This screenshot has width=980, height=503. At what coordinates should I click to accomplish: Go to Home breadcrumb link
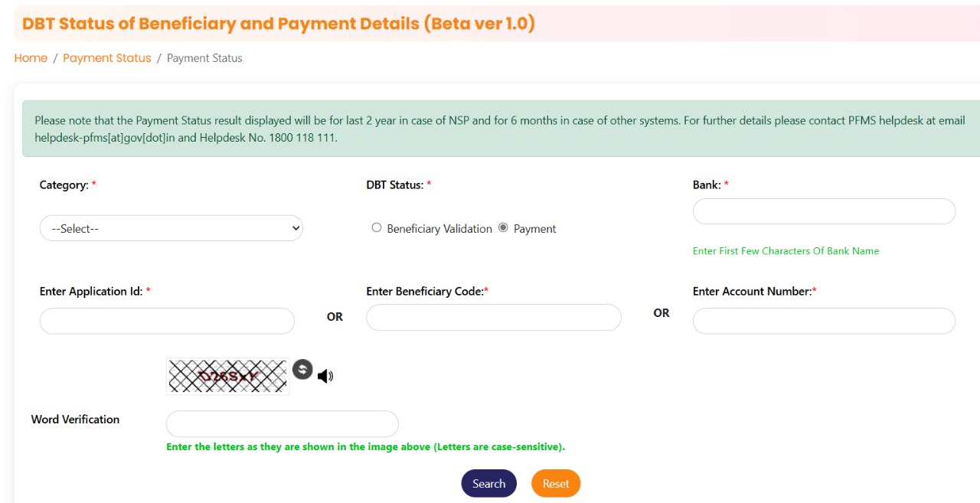[x=31, y=58]
